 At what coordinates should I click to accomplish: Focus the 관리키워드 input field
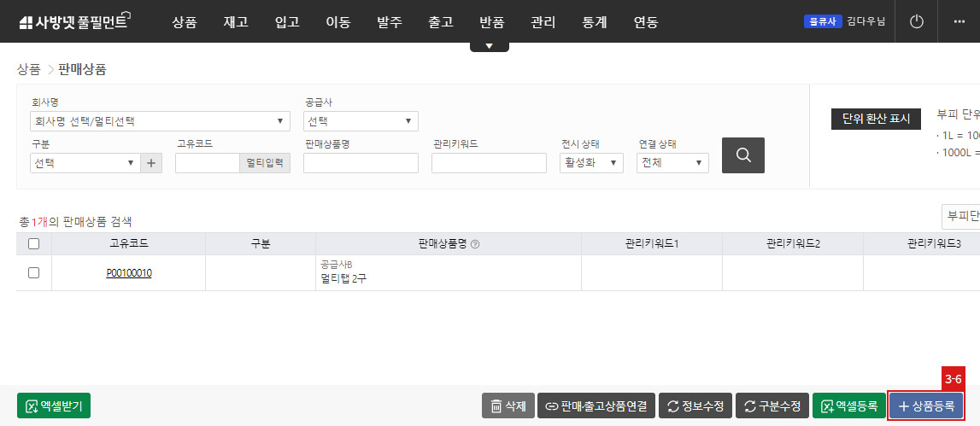489,163
